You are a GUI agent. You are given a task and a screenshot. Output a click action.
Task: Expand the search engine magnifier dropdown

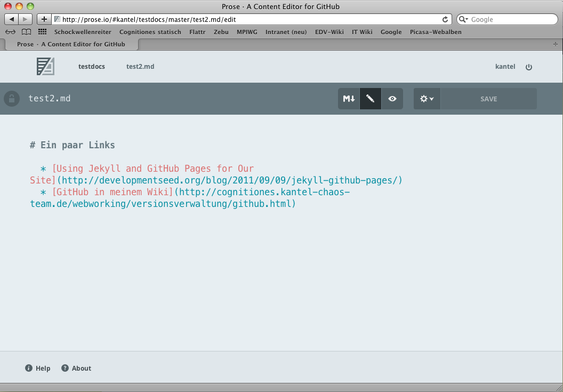coord(463,19)
